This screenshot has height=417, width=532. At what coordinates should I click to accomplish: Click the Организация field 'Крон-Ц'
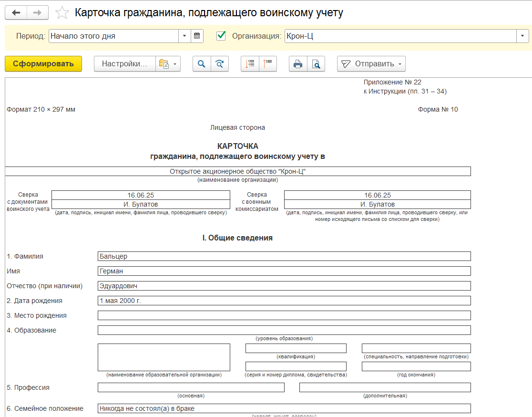click(400, 36)
